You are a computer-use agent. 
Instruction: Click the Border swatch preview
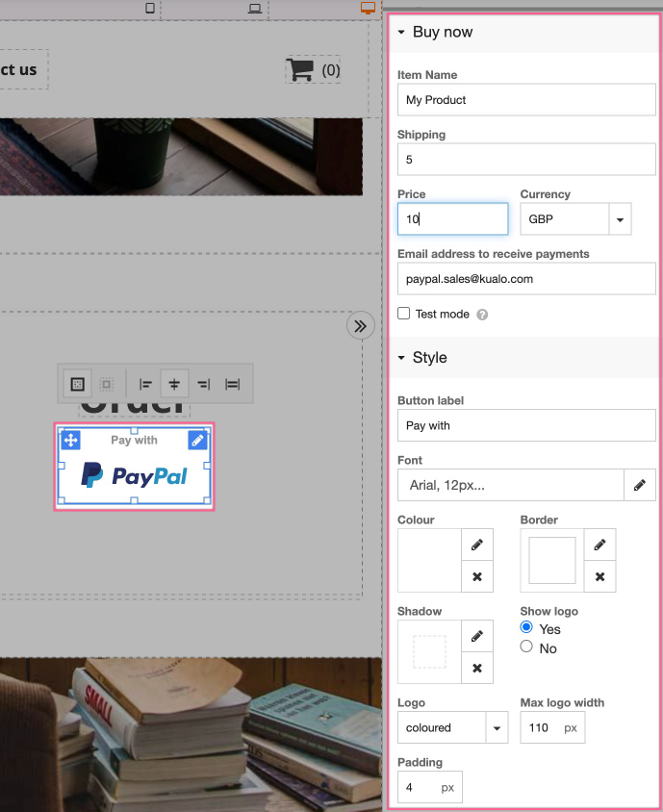click(552, 560)
